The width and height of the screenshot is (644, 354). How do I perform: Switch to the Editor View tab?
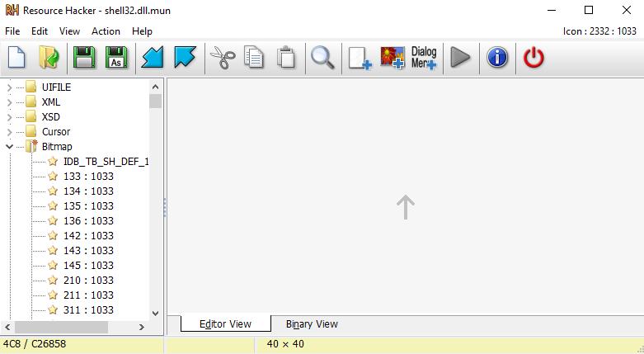pos(225,324)
